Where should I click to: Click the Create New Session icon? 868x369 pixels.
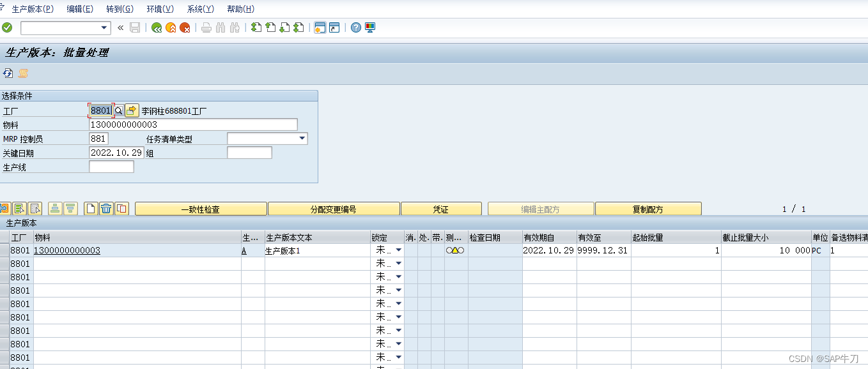[320, 27]
